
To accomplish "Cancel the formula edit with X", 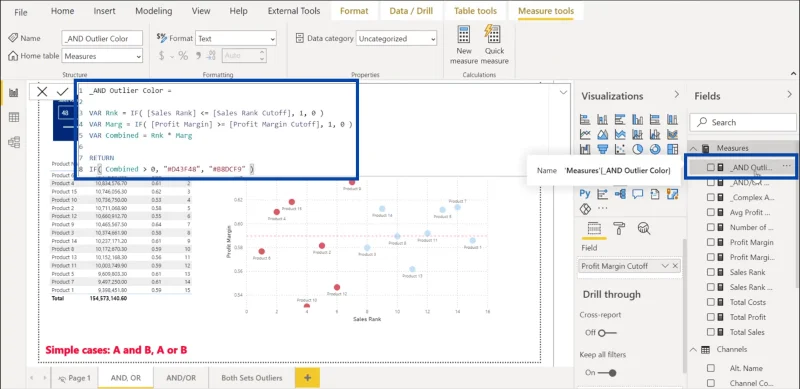I will 42,91.
